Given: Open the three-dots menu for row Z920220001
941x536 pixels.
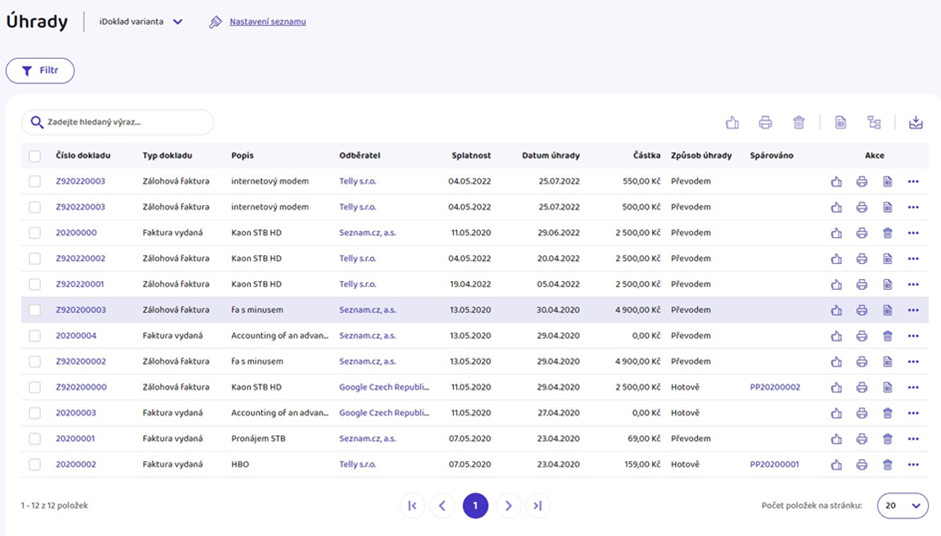Looking at the screenshot, I should click(913, 285).
